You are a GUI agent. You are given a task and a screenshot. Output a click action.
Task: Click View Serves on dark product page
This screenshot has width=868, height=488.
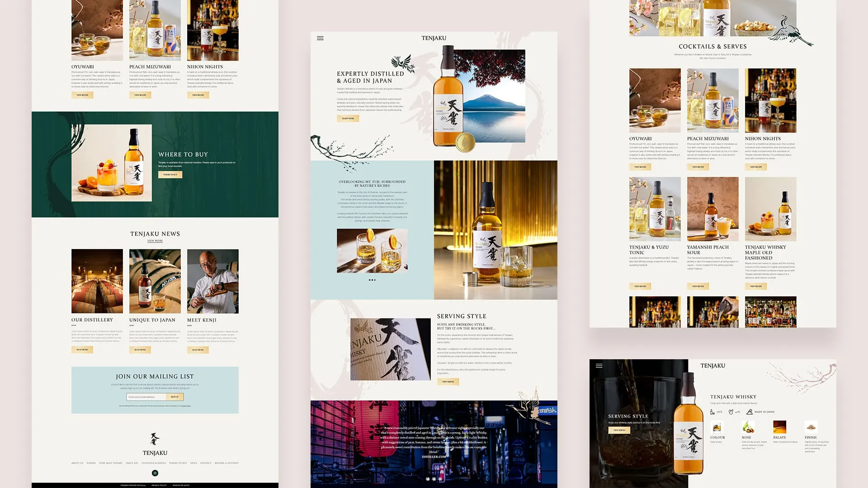[619, 430]
